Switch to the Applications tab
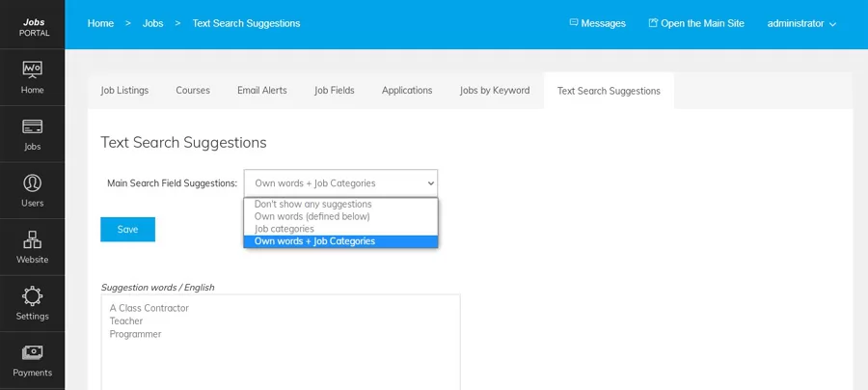Viewport: 868px width, 390px height. point(407,91)
